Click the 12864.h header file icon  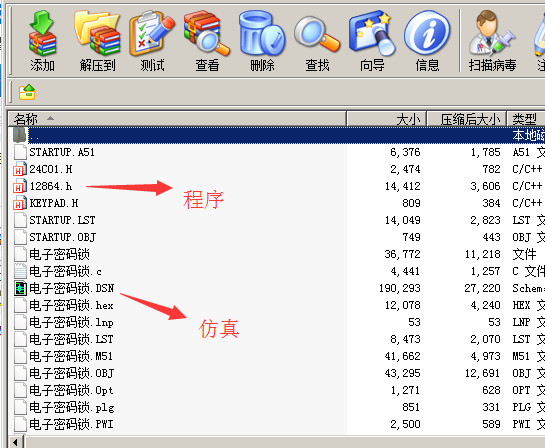[19, 186]
